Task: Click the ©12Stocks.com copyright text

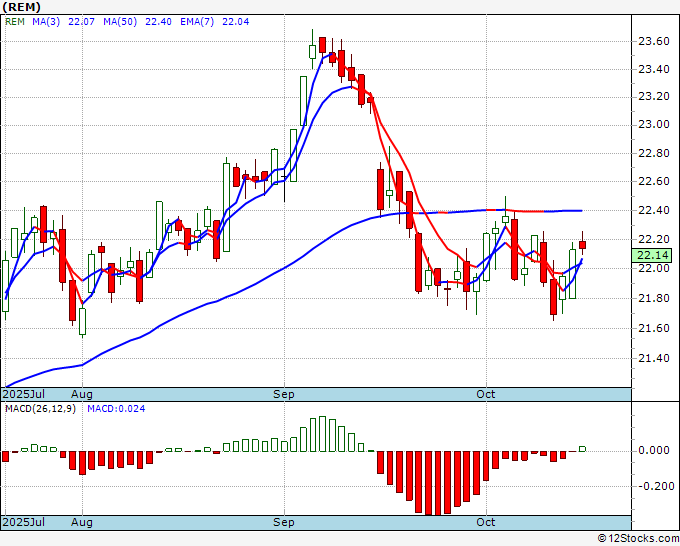Action: (x=638, y=539)
